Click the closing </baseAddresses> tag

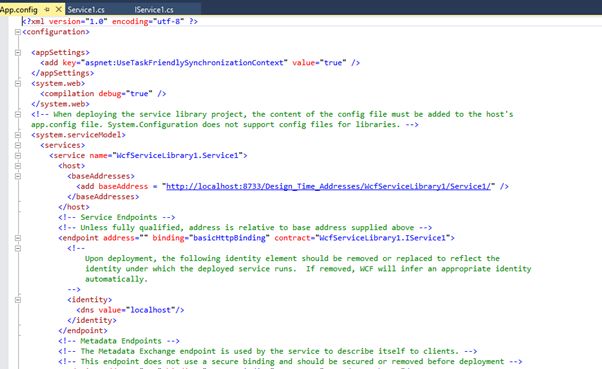pyautogui.click(x=103, y=197)
